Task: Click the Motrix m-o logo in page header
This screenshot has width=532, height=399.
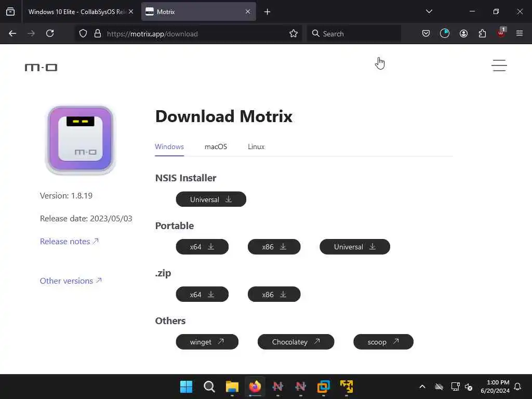Action: (41, 68)
